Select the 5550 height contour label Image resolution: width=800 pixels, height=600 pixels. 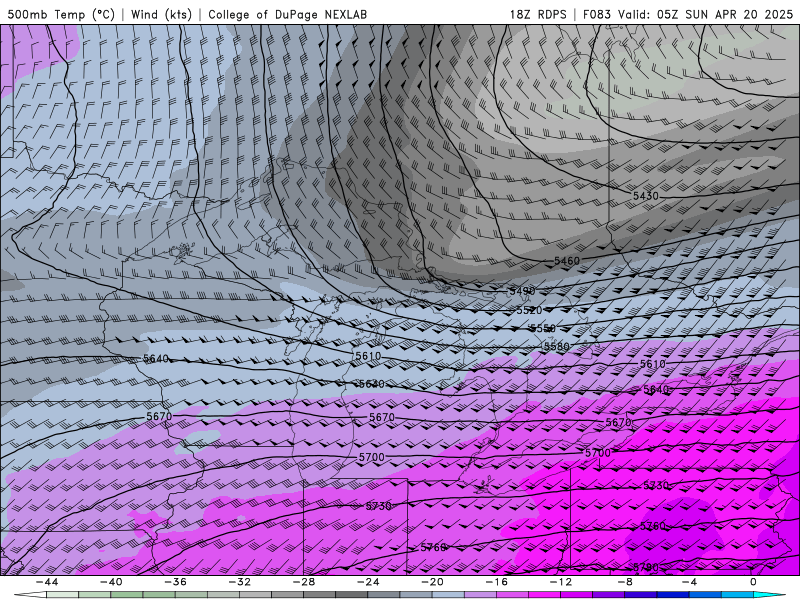coord(543,329)
